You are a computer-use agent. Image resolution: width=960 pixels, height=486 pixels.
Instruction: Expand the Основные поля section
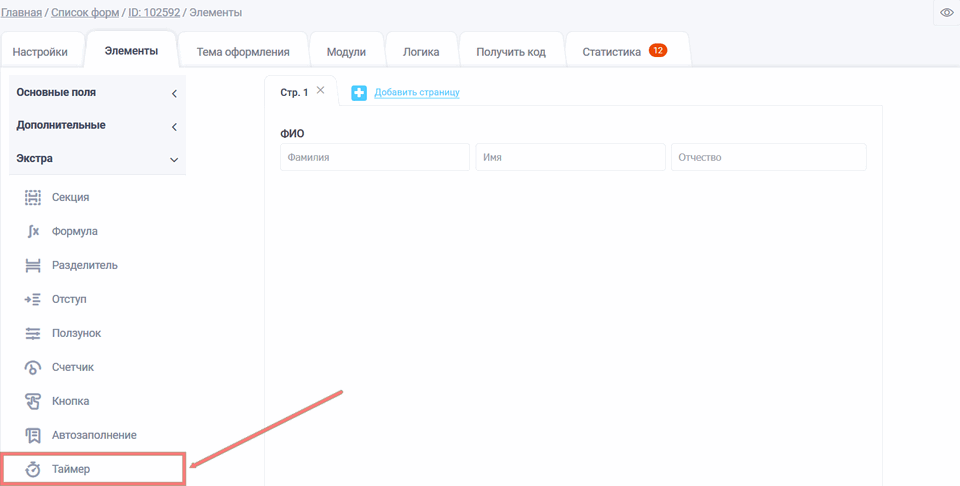click(x=97, y=93)
